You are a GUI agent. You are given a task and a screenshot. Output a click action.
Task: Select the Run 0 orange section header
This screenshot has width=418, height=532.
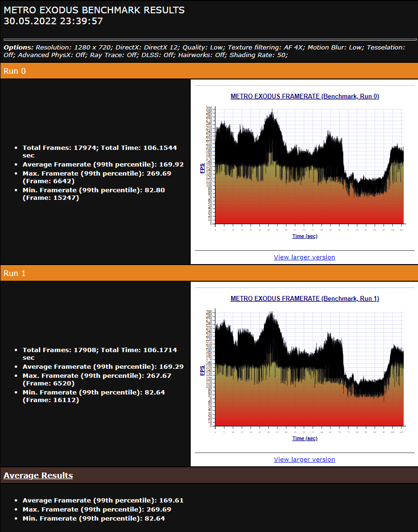(209, 71)
